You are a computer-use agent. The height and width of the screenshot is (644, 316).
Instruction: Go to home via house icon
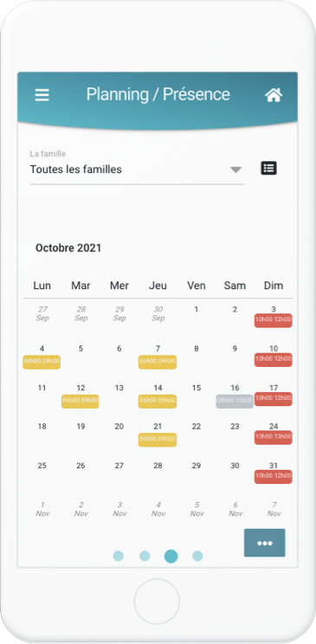click(274, 95)
